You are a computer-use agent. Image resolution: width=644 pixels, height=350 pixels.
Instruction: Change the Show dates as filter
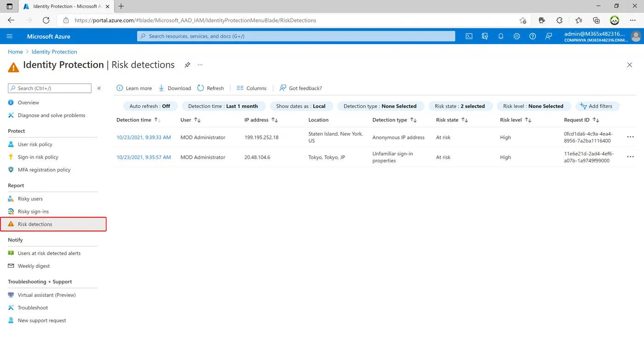[x=301, y=106]
